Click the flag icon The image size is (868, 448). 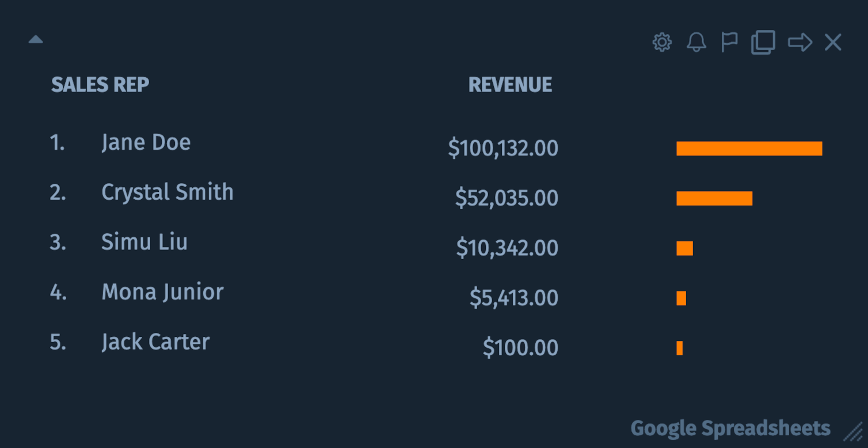pos(729,42)
